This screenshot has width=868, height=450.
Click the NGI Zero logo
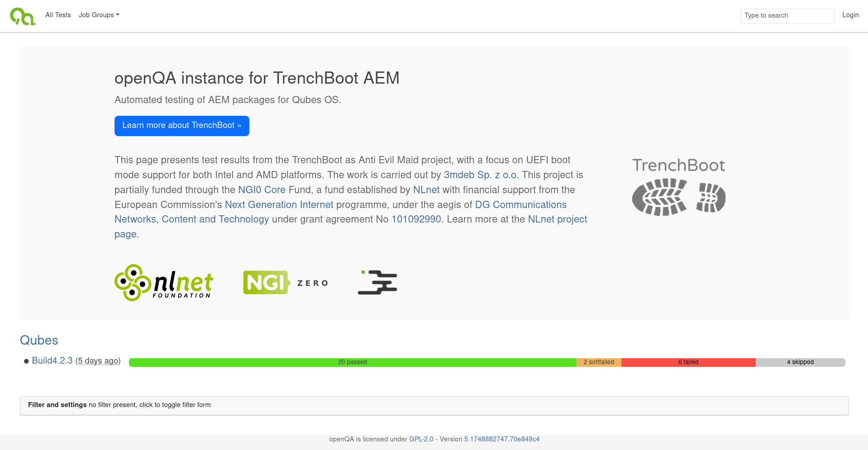click(285, 282)
